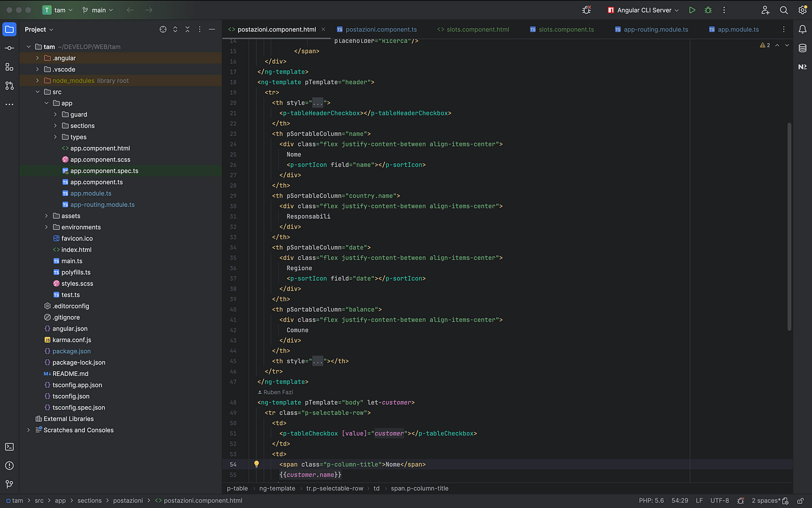The height and width of the screenshot is (508, 812).
Task: Collapse the app folder
Action: (47, 103)
